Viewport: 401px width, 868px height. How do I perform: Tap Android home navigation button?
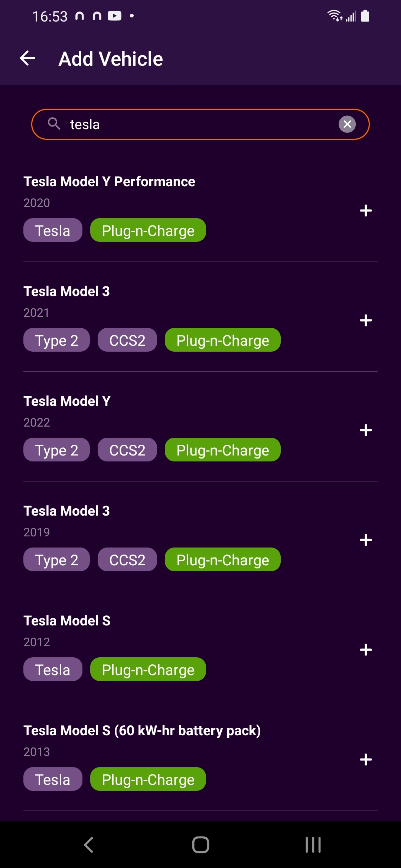click(200, 845)
